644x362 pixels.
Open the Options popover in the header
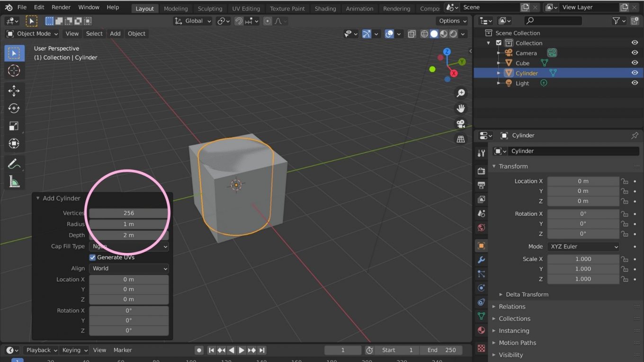451,21
